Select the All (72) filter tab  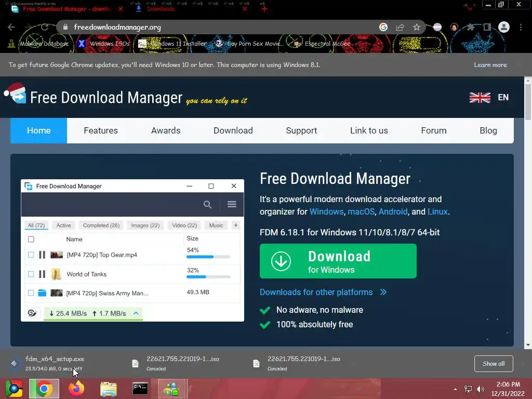36,225
